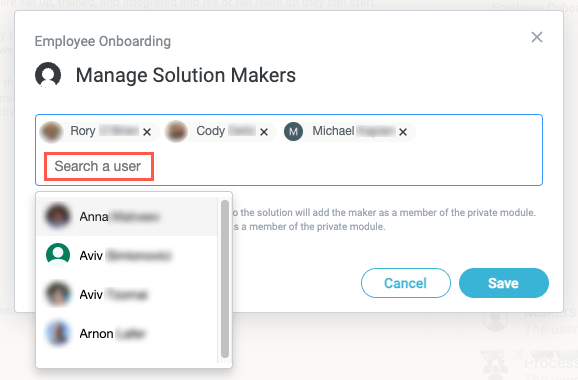Remove Cody chip using its x
The height and width of the screenshot is (380, 578).
tap(264, 132)
